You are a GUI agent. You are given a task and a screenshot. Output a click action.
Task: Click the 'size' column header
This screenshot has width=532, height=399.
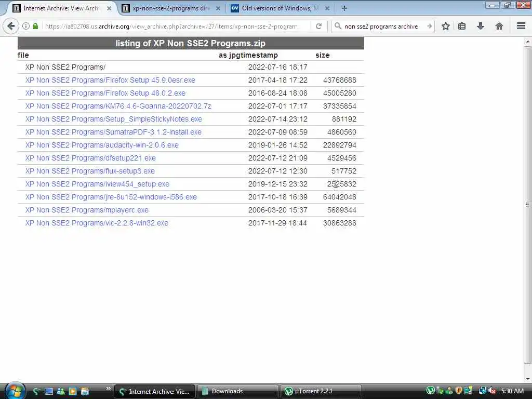322,55
